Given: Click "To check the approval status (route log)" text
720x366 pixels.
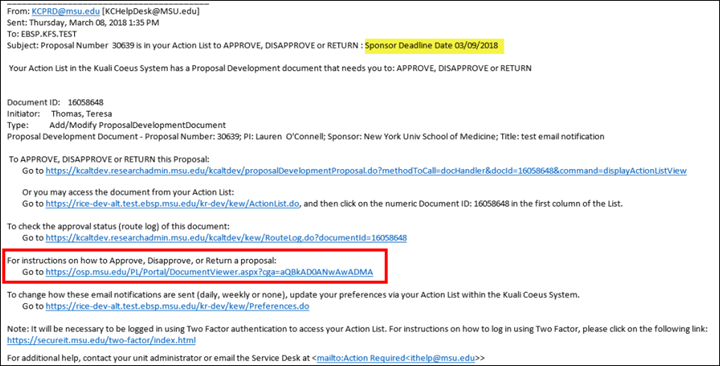Looking at the screenshot, I should coord(118,226).
